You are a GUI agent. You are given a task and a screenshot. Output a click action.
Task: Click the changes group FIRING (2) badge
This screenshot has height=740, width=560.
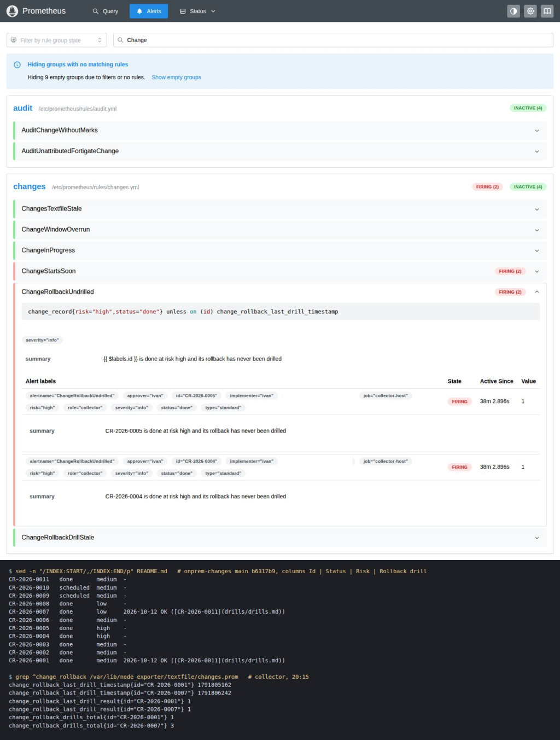[487, 187]
